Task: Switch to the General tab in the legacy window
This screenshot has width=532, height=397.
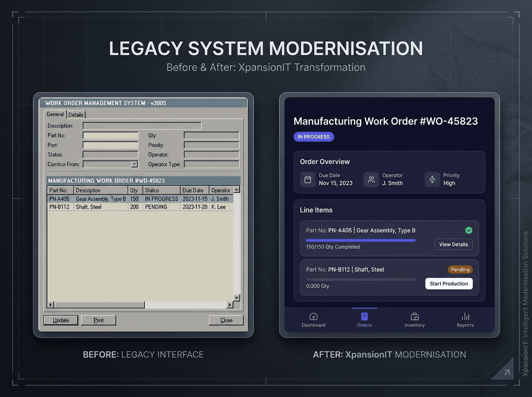Action: click(55, 114)
